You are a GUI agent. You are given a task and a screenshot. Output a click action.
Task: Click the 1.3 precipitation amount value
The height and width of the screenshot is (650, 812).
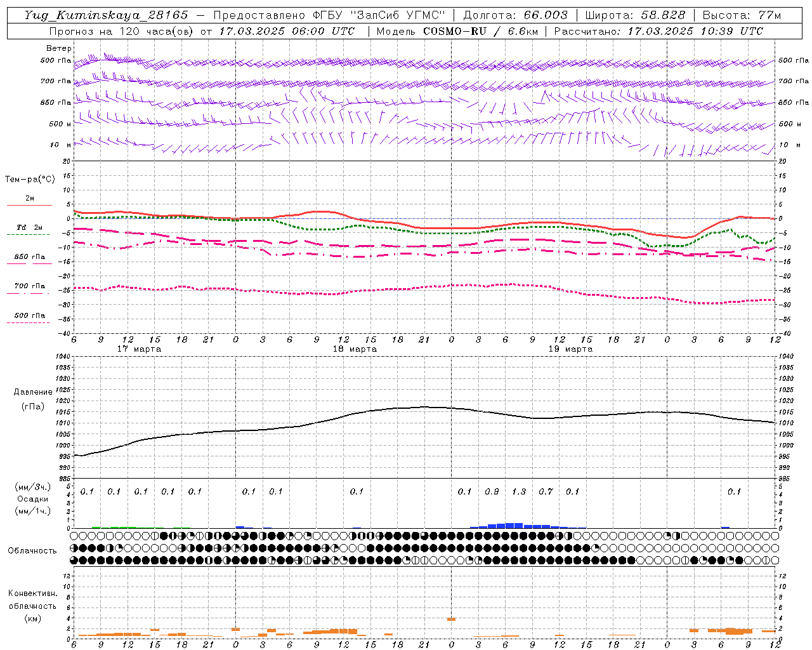519,491
